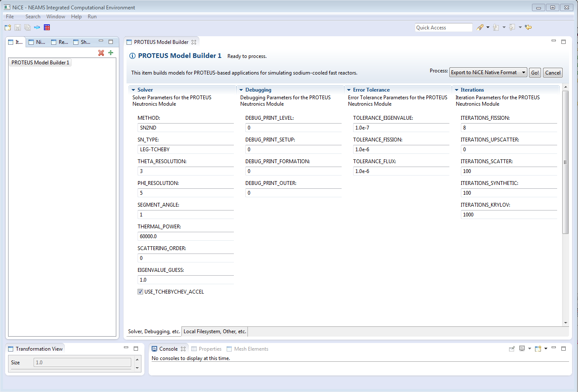Open the Run menu
The image size is (578, 392).
[x=92, y=17]
